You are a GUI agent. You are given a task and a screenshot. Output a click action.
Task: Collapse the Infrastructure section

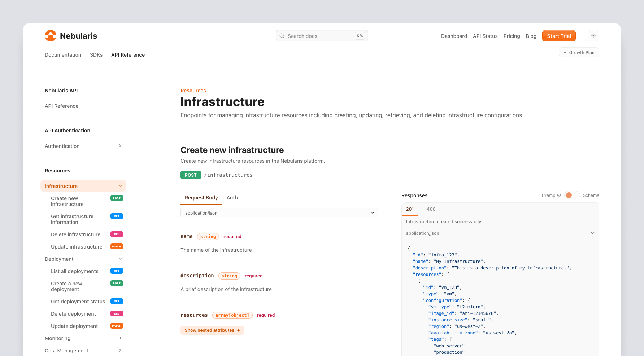[x=120, y=186]
